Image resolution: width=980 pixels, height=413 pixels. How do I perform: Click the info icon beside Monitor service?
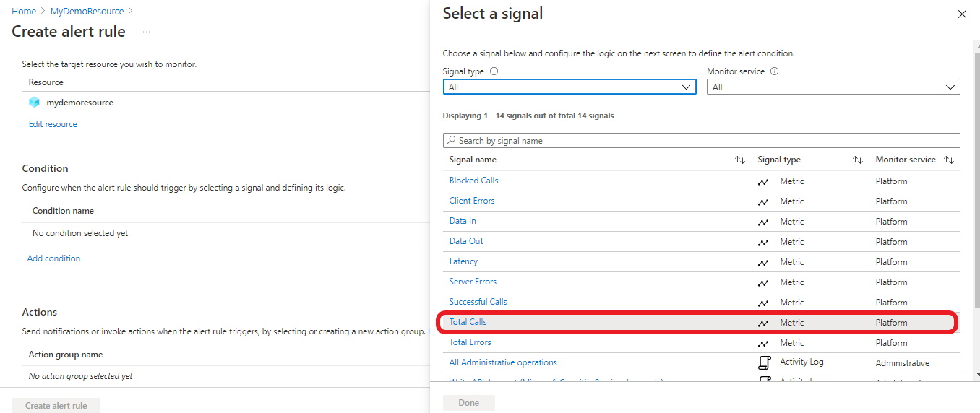tap(774, 71)
